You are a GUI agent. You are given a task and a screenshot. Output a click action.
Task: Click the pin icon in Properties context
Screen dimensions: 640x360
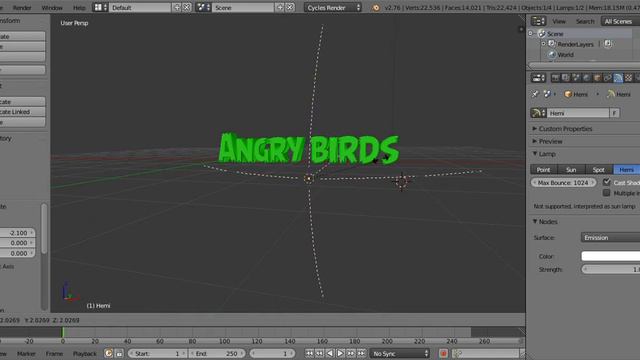(x=535, y=94)
